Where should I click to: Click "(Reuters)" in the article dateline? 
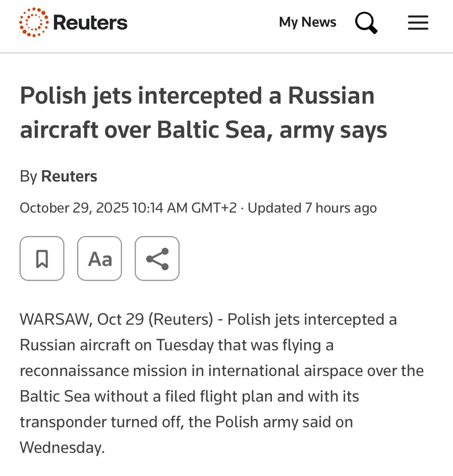pyautogui.click(x=181, y=319)
